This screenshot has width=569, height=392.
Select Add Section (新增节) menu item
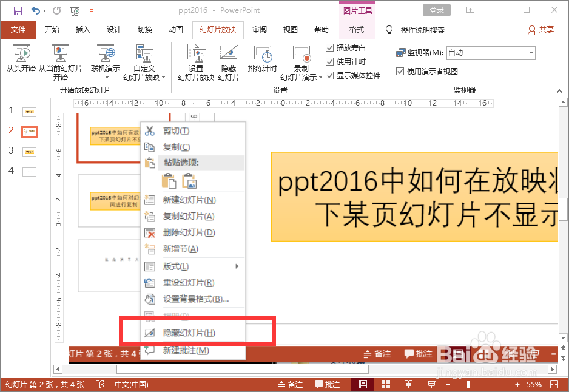[x=194, y=249]
